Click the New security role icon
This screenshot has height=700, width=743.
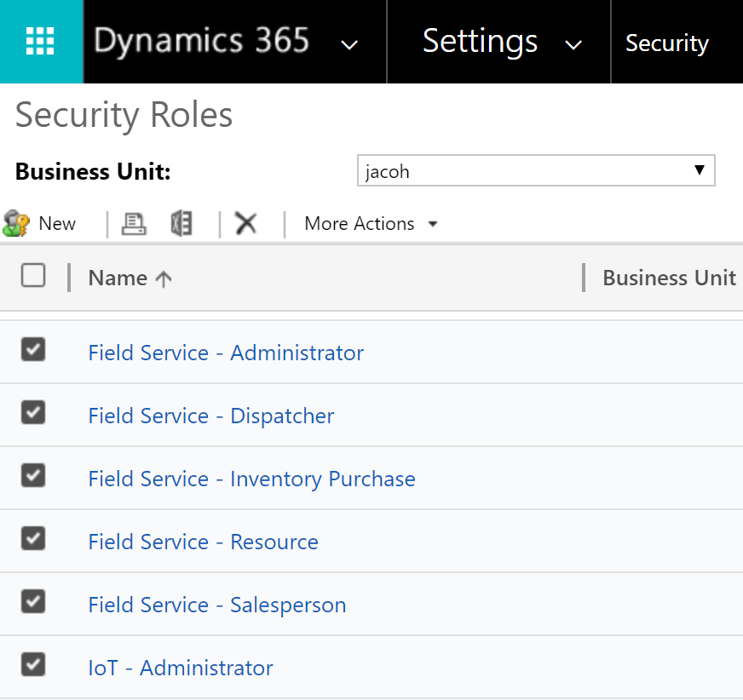[x=17, y=224]
